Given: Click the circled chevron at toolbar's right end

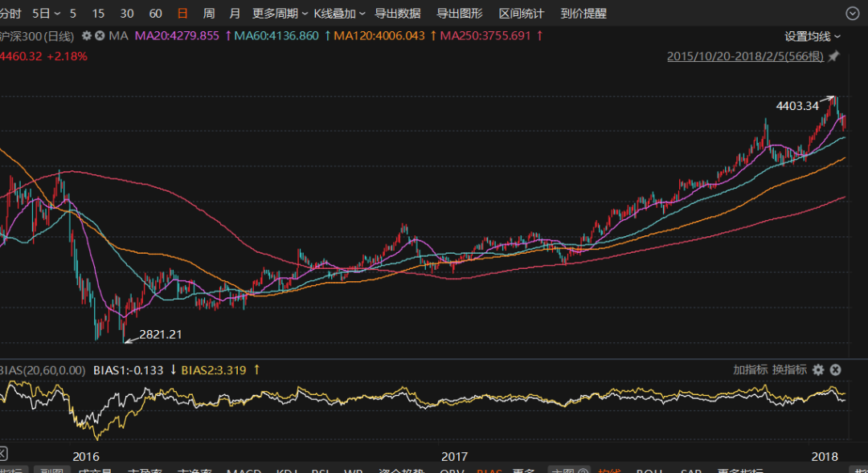Looking at the screenshot, I should click(853, 13).
